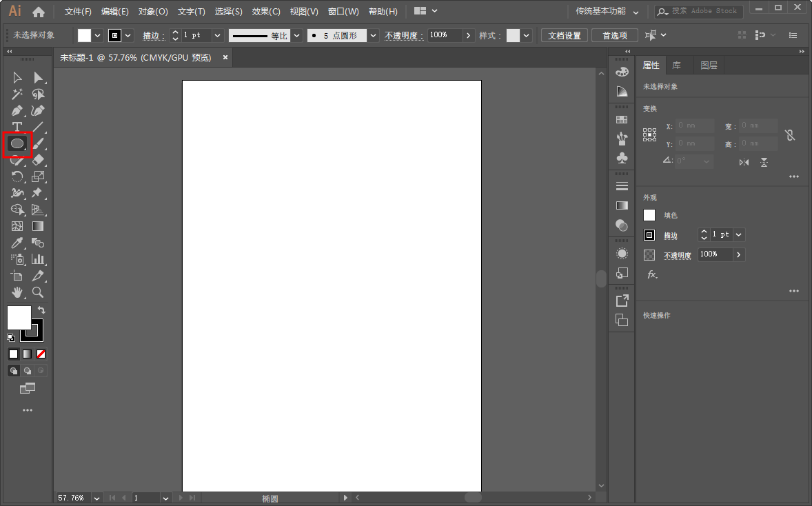Select the Curvature tool
812x506 pixels.
click(38, 111)
